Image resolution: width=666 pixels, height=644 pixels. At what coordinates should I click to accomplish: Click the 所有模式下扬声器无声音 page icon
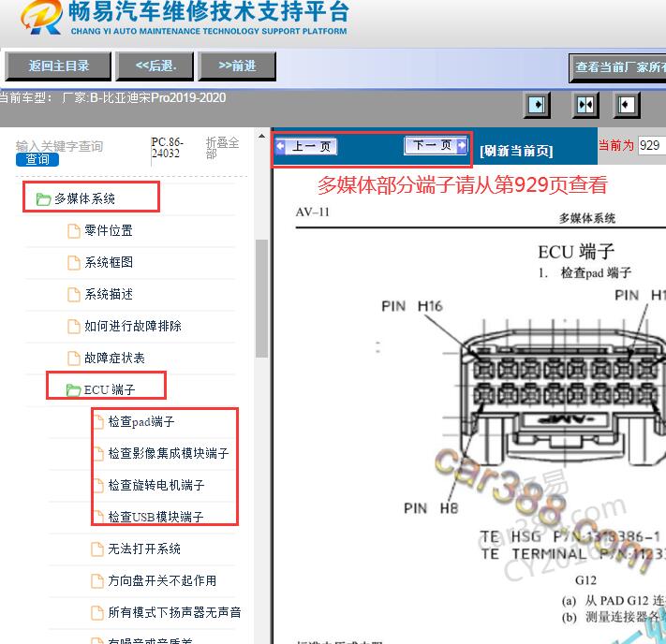pos(97,613)
